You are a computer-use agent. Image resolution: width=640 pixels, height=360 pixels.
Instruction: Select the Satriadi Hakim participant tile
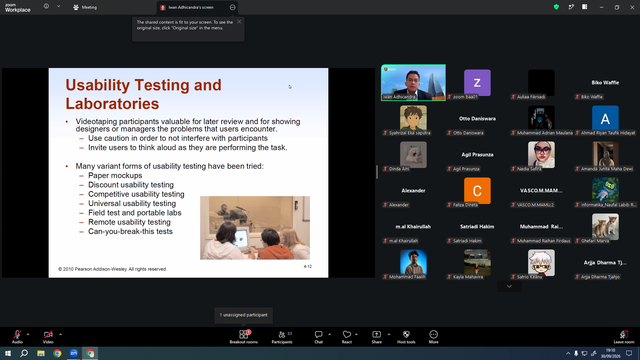(477, 227)
